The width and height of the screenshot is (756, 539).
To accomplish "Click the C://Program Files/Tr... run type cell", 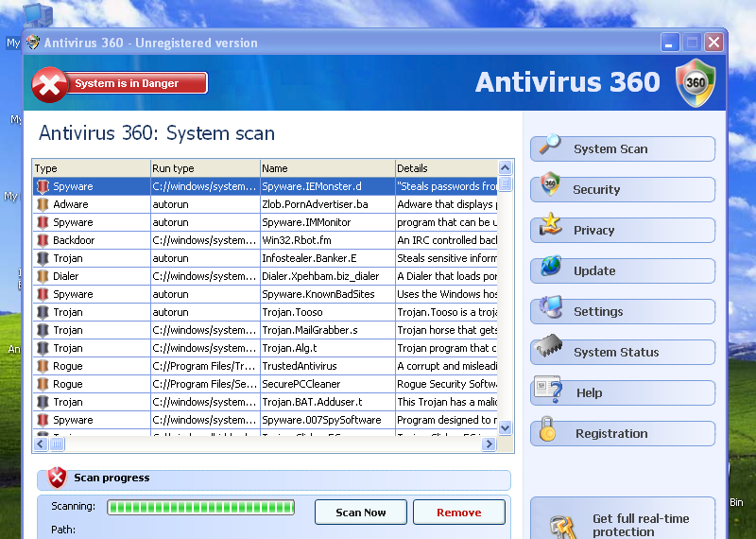I will click(203, 366).
